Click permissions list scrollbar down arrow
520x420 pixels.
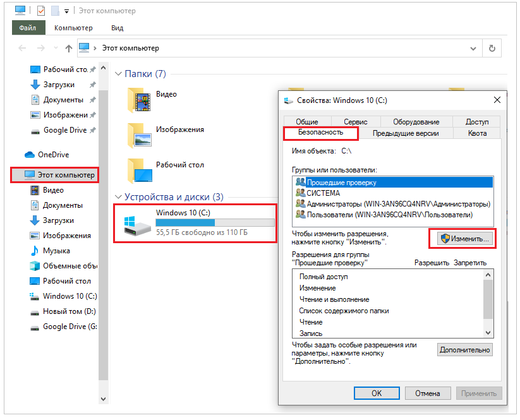[488, 333]
